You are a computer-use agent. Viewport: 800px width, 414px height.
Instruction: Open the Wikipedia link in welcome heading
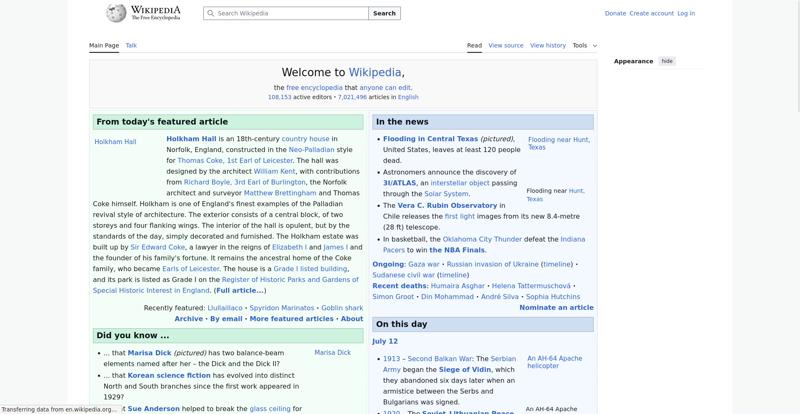tap(374, 72)
